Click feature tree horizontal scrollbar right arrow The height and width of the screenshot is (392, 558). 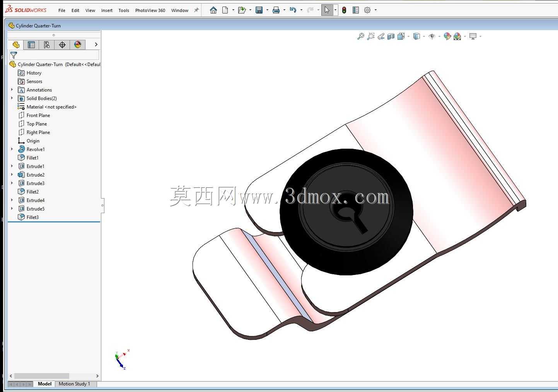click(97, 376)
